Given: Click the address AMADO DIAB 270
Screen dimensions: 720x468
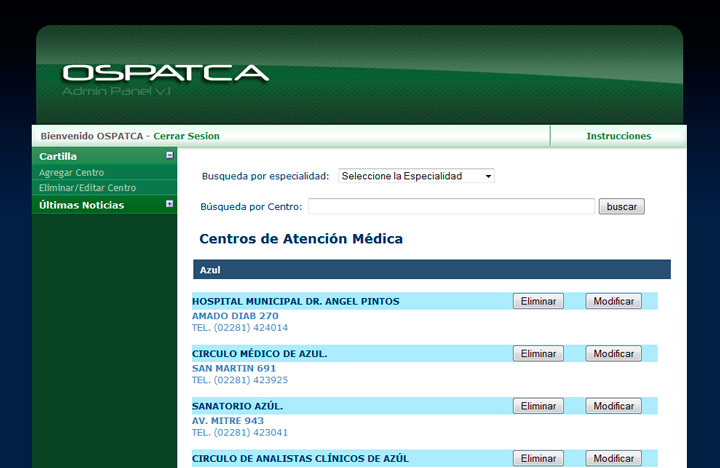Looking at the screenshot, I should tap(235, 316).
